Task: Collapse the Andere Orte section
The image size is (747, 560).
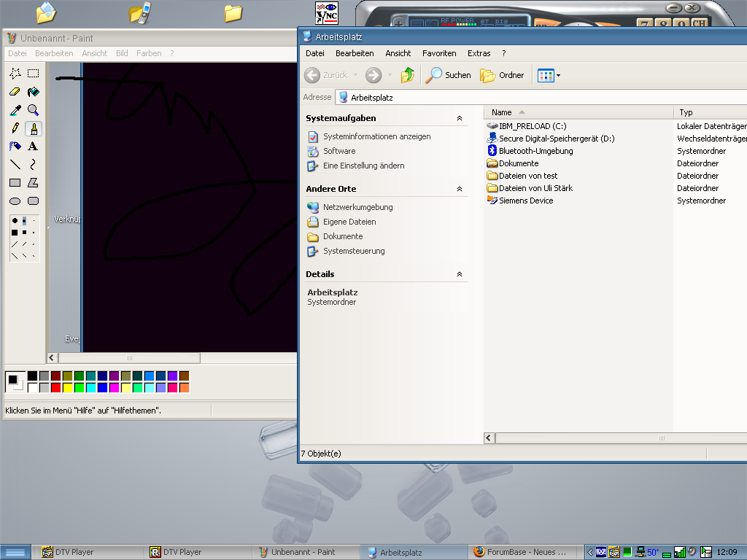Action: pos(460,189)
